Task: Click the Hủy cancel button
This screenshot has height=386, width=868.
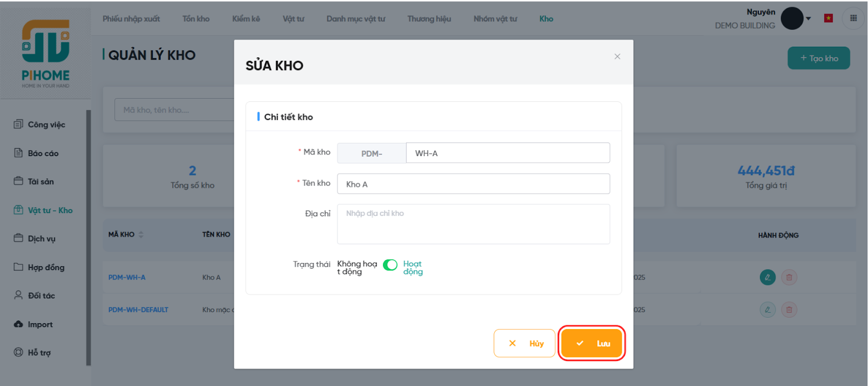Action: click(x=524, y=343)
